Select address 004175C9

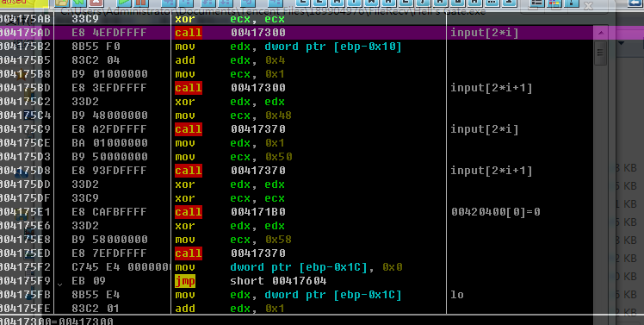[25, 129]
